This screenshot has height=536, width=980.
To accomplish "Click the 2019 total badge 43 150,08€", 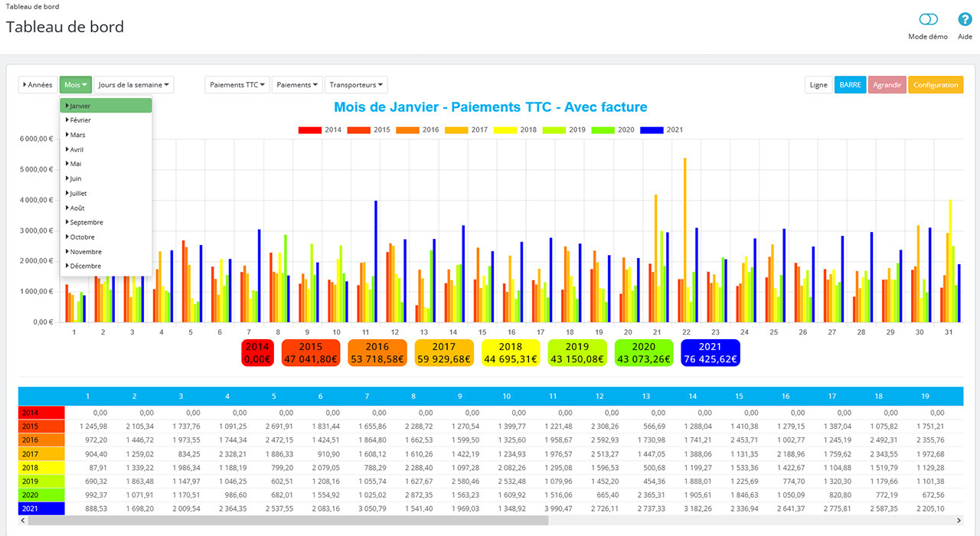I will [577, 353].
